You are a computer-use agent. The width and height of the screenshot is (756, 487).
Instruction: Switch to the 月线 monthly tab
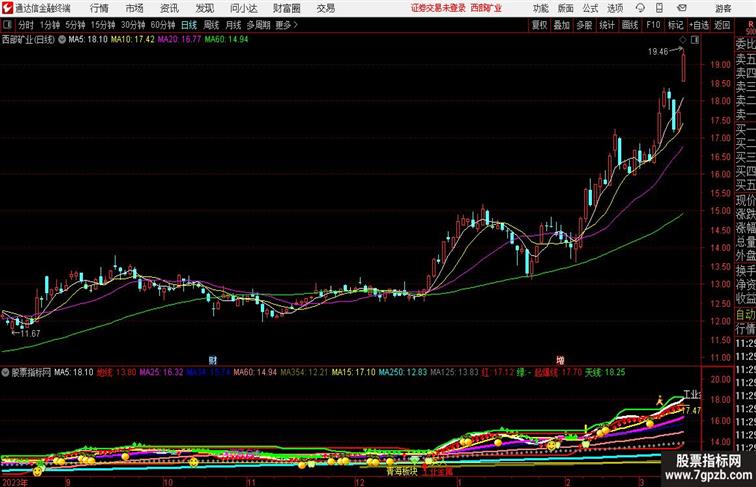point(233,25)
